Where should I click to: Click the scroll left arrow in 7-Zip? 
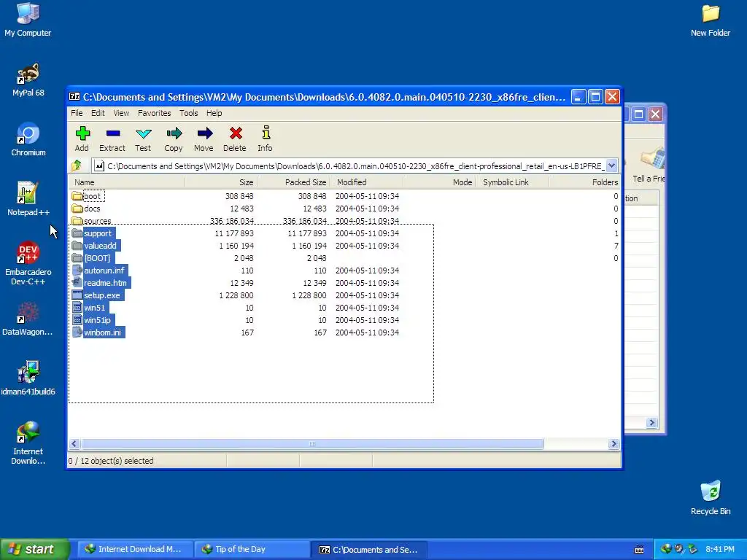point(74,444)
